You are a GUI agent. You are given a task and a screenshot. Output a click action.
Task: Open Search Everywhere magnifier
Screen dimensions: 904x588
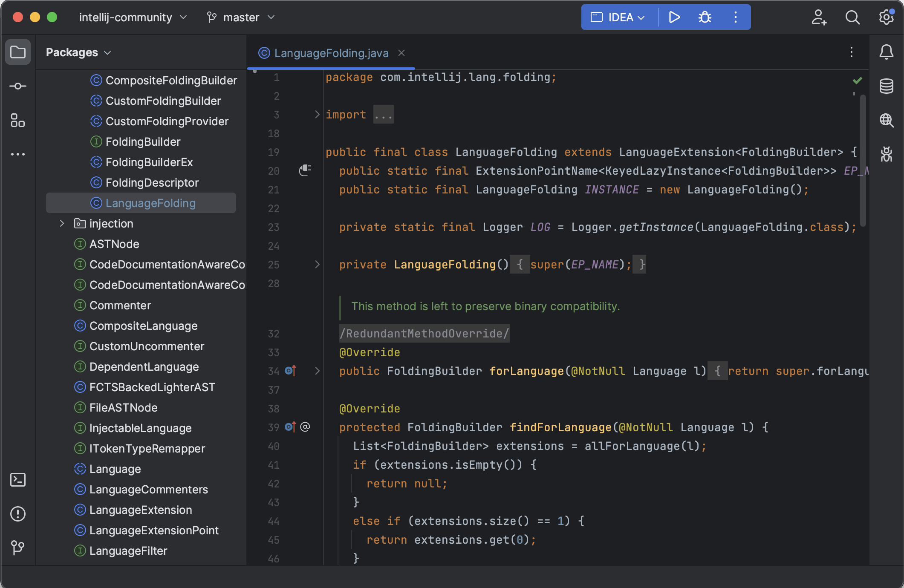pos(852,17)
